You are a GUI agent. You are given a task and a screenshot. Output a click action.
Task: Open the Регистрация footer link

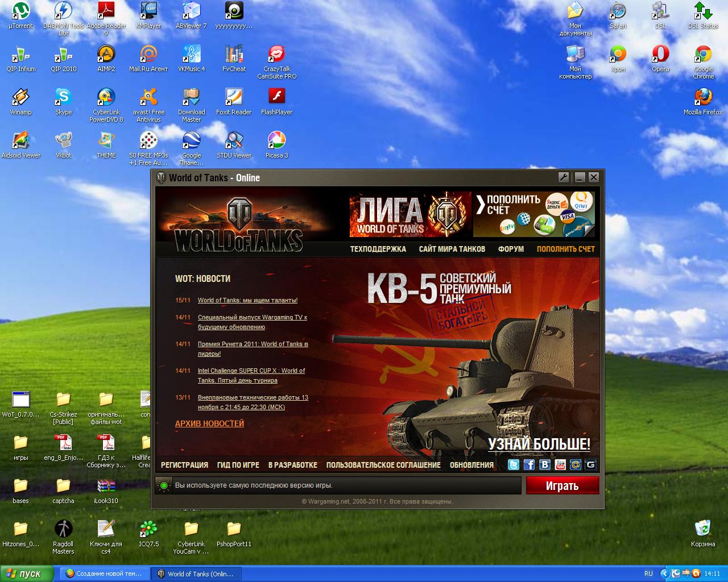tap(184, 465)
